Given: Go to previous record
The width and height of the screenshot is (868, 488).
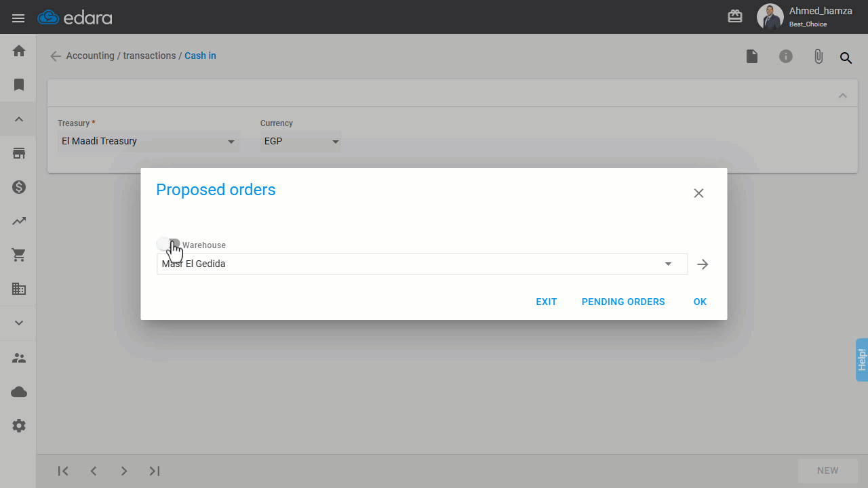Looking at the screenshot, I should coord(94,471).
